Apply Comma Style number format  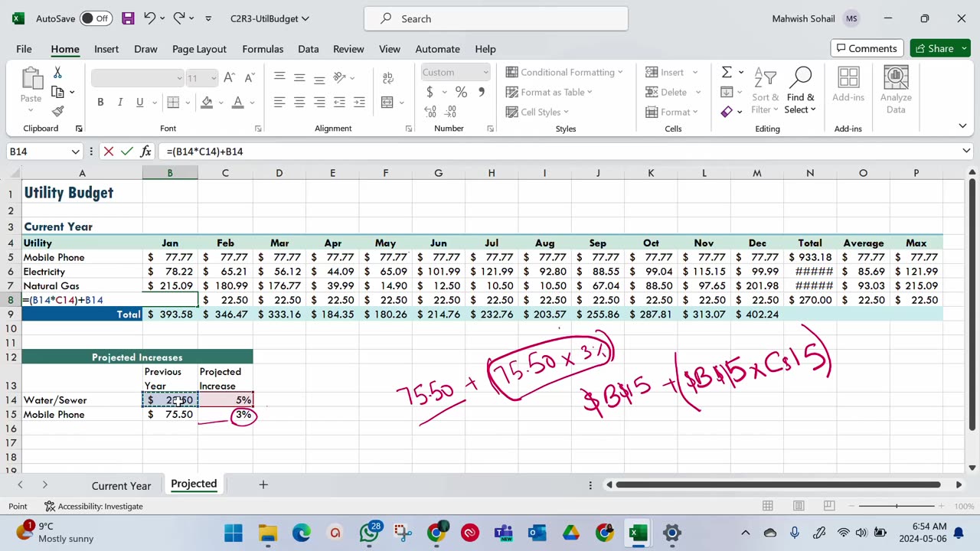click(481, 92)
